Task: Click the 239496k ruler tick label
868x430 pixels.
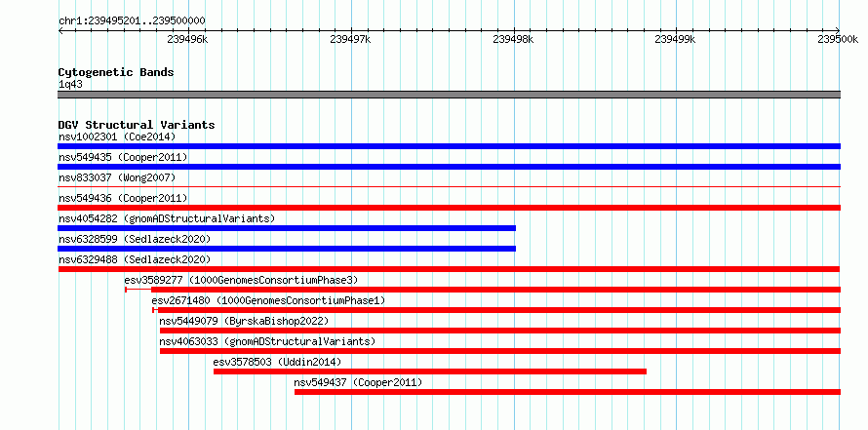Action: [x=187, y=39]
